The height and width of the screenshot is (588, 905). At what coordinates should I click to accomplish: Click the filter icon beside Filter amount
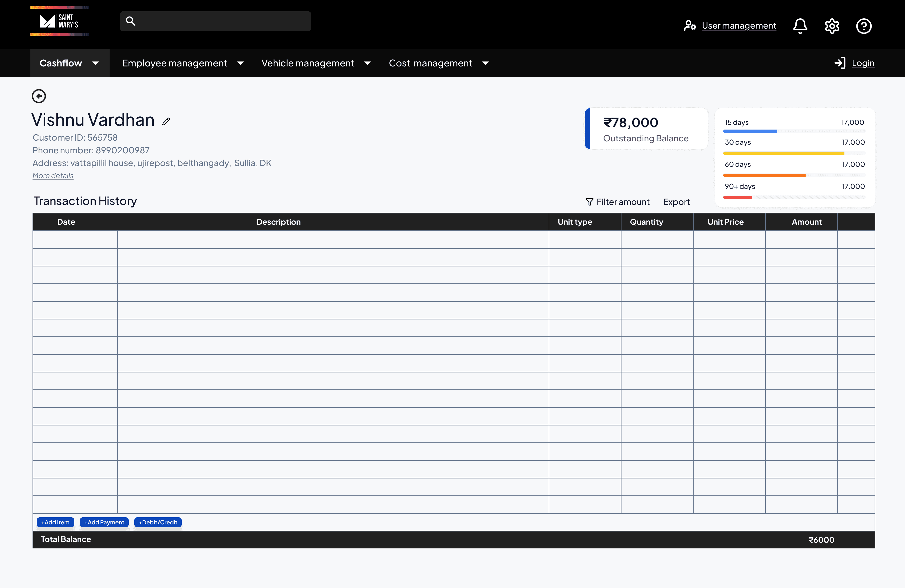[590, 202]
